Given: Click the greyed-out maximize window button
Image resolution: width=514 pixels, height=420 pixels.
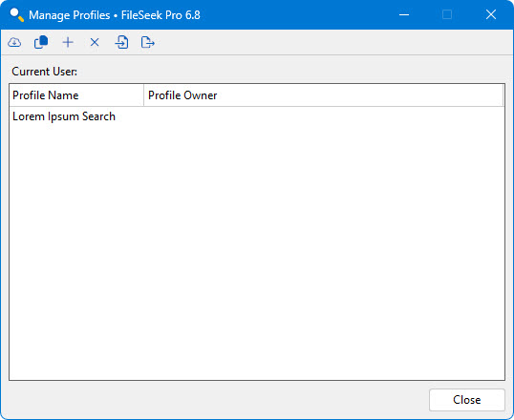Looking at the screenshot, I should [x=447, y=14].
